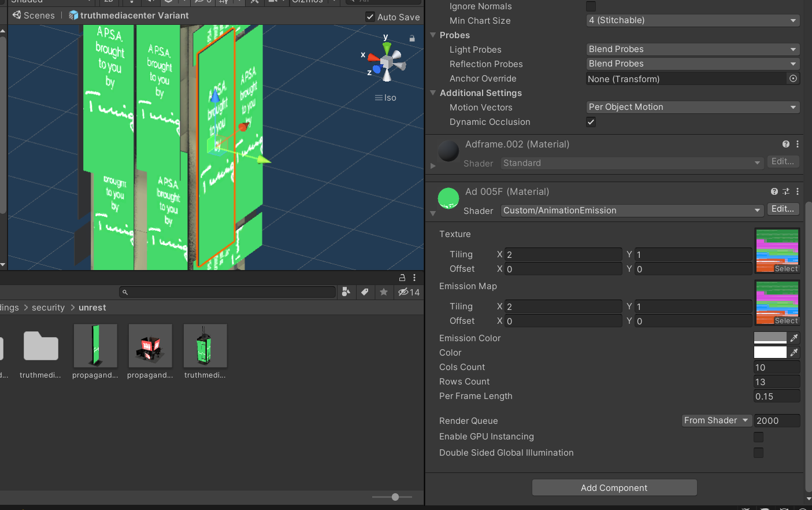Open Anchor Override object picker icon
812x510 pixels.
click(x=793, y=79)
